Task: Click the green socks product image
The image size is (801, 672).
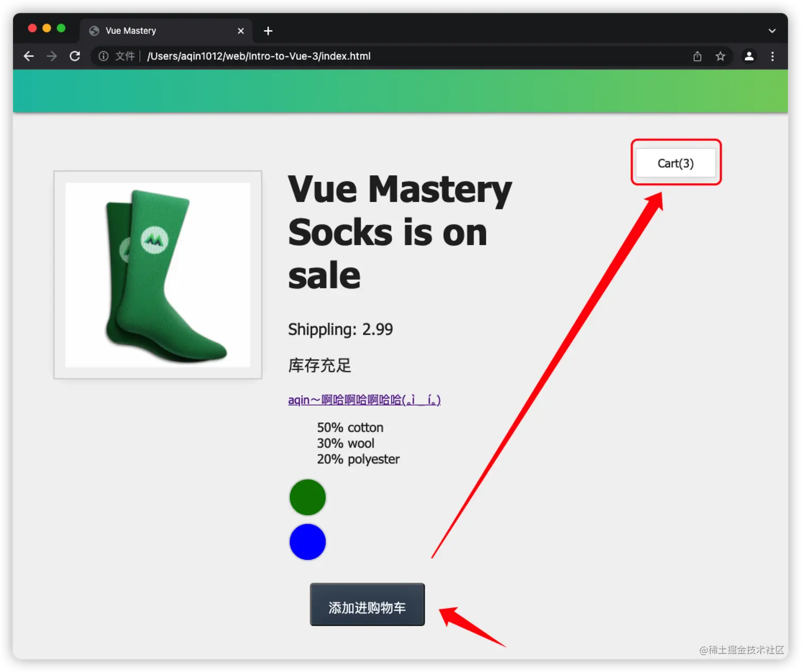Action: 158,275
